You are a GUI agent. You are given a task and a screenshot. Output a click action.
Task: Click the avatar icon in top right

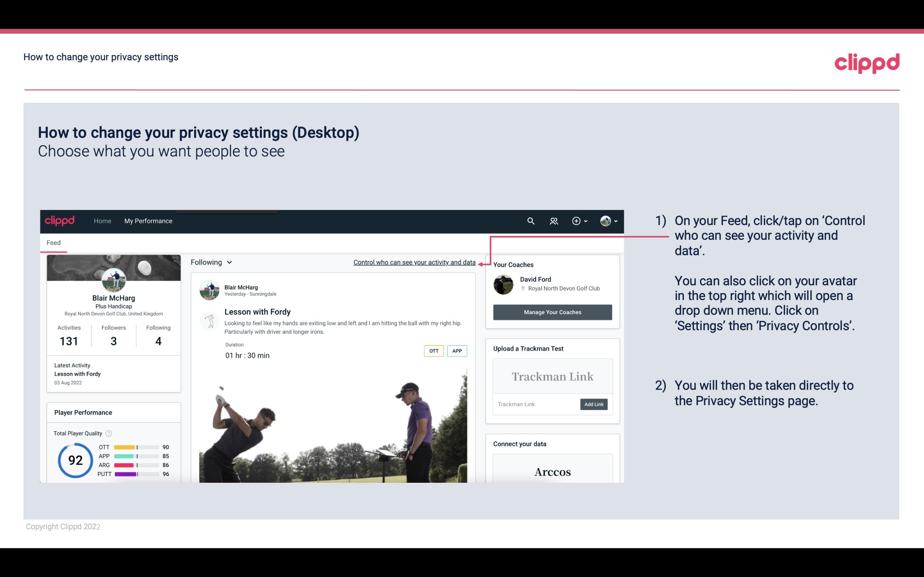pos(605,221)
